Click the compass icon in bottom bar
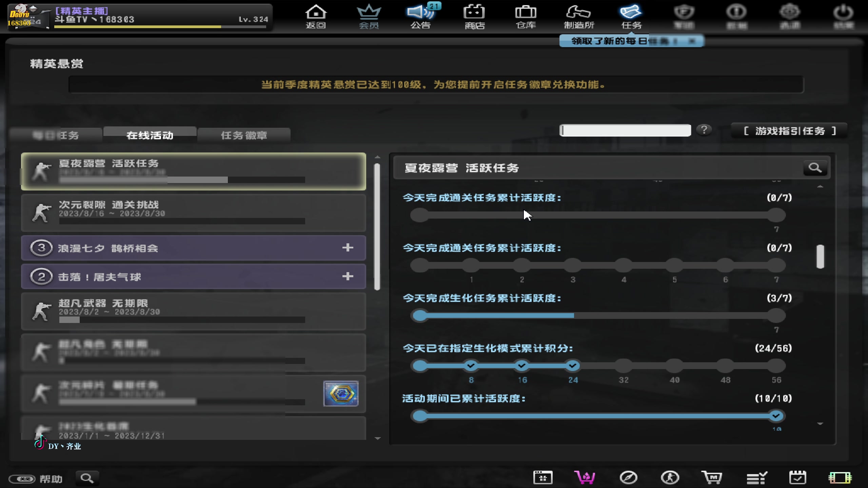The width and height of the screenshot is (868, 488). (x=628, y=478)
